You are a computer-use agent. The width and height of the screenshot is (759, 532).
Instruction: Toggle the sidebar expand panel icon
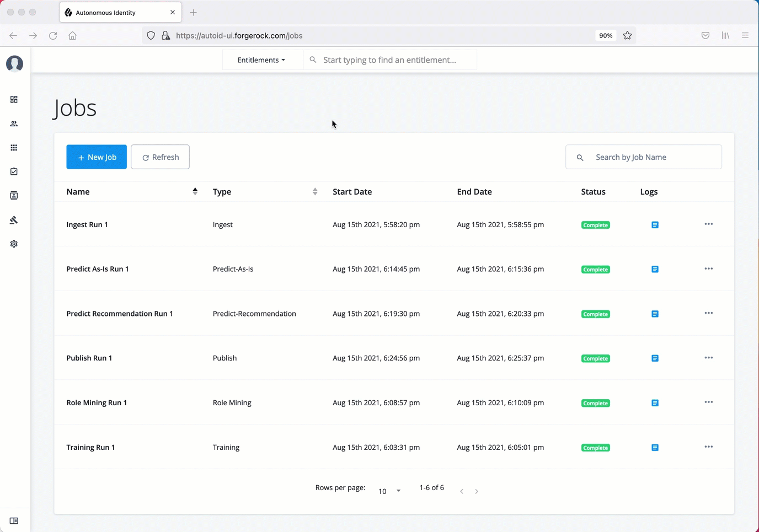tap(14, 521)
